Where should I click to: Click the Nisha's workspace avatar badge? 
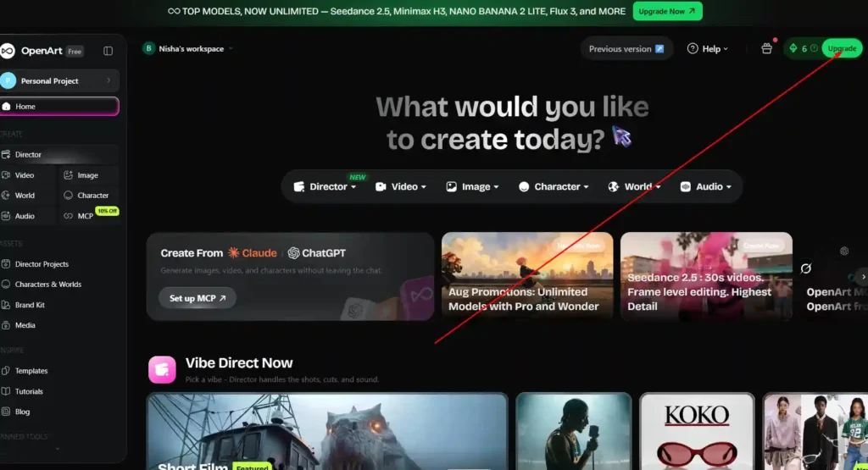coord(148,48)
